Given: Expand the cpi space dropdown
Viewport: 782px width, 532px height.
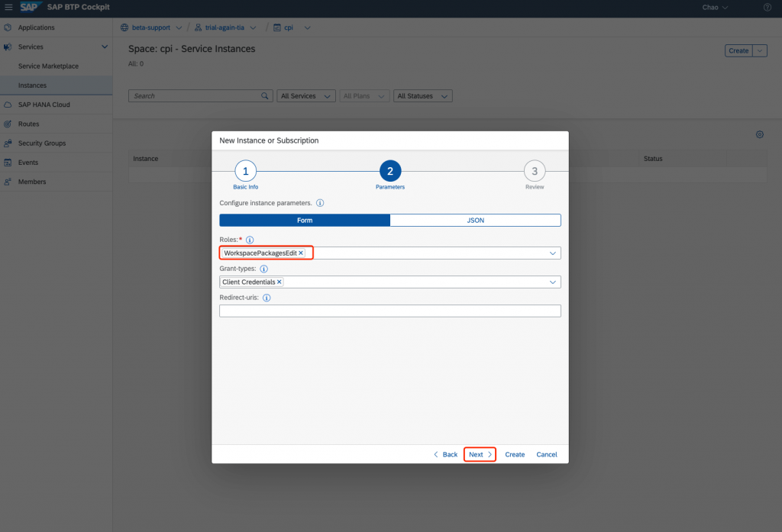Looking at the screenshot, I should (x=307, y=28).
